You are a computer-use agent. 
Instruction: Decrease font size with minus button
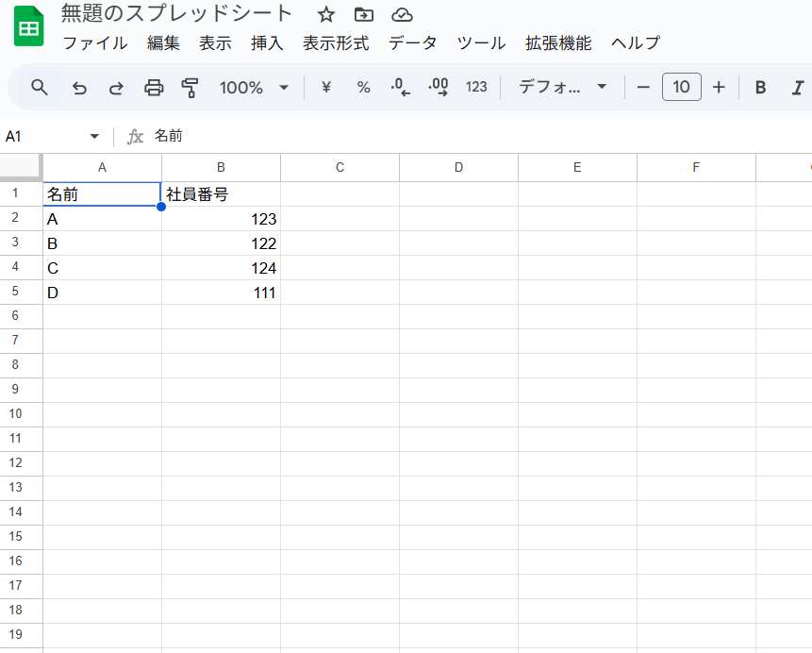point(643,88)
